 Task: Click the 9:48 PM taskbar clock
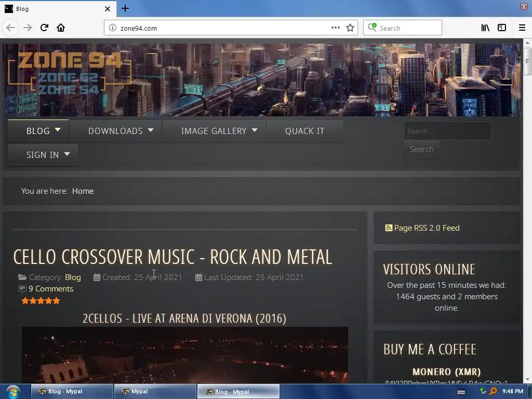tap(513, 391)
